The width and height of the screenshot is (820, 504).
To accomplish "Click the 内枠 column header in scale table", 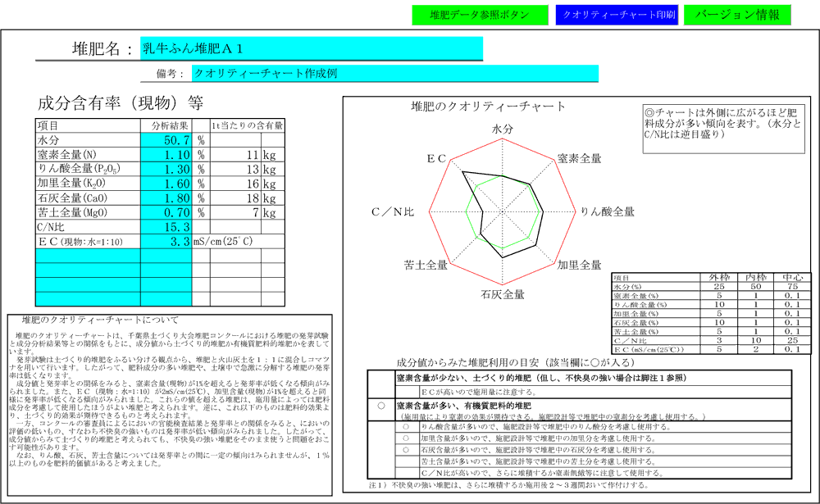I will (756, 277).
